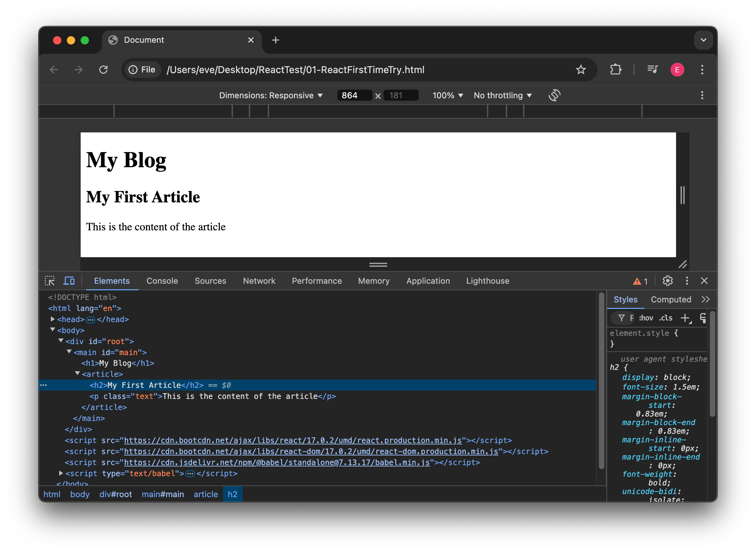Screen dimensions: 756x553
Task: Reload the current page
Action: (x=104, y=69)
